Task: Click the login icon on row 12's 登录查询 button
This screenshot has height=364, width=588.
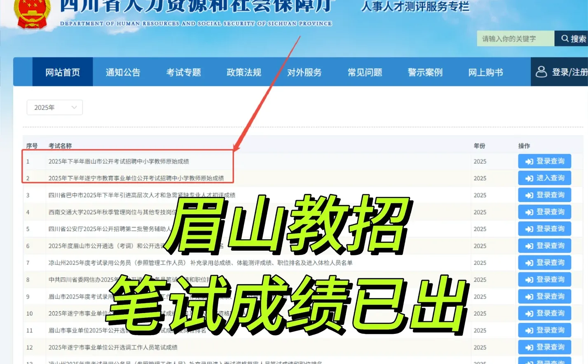Action: (529, 347)
